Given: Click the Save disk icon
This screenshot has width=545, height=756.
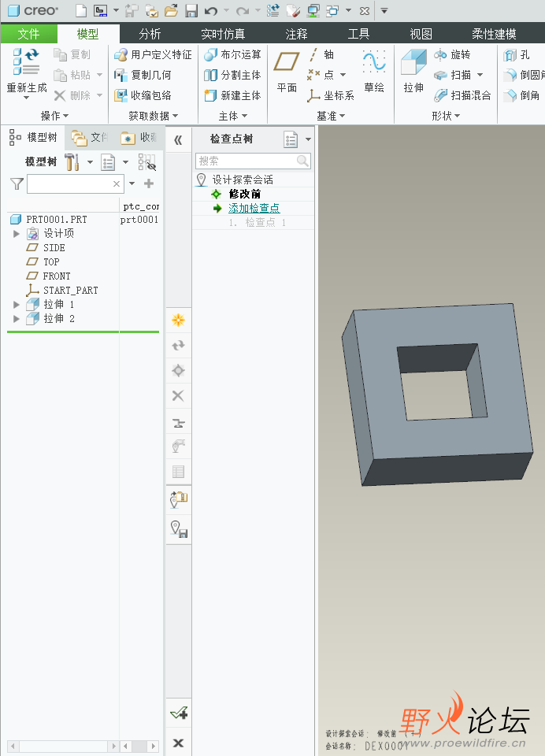Looking at the screenshot, I should tap(191, 10).
